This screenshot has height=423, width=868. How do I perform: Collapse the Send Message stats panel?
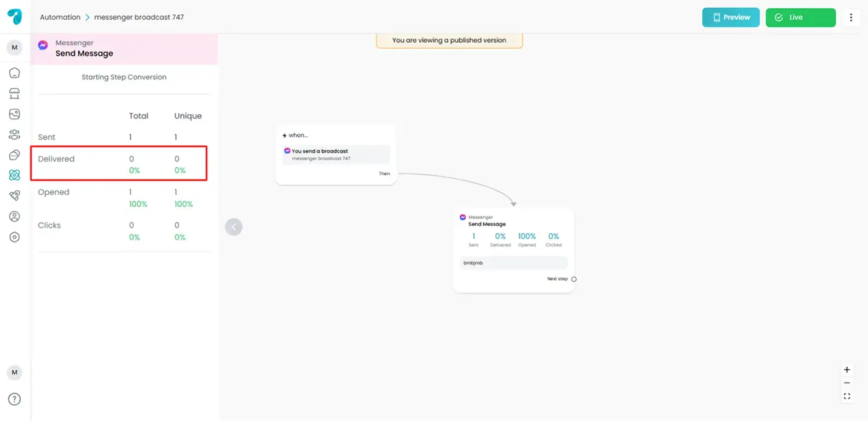[x=234, y=227]
